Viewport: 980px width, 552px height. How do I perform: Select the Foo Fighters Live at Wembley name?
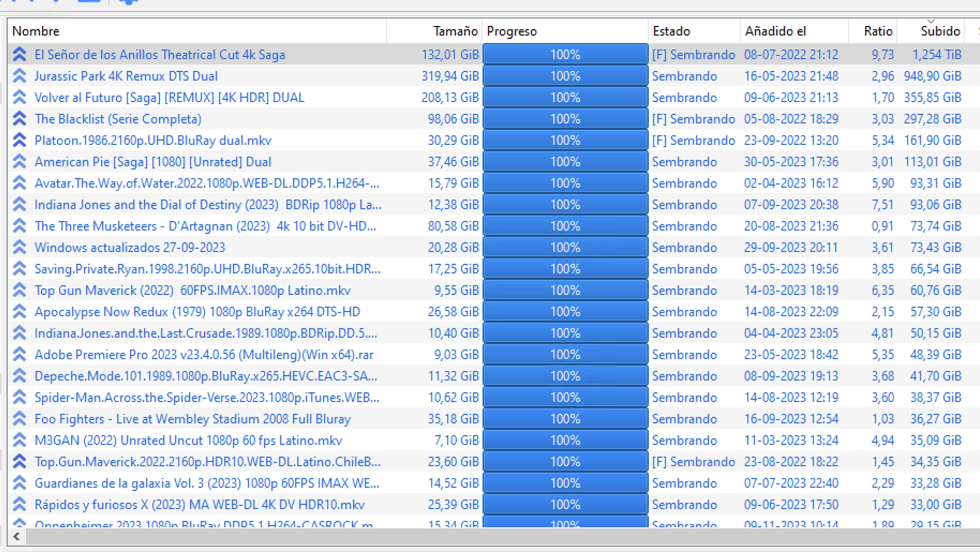click(192, 419)
